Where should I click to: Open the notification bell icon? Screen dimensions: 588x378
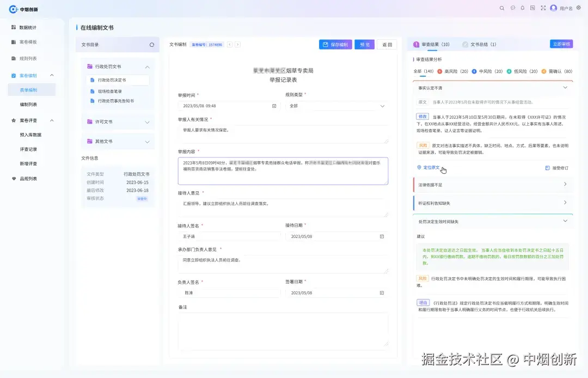click(x=522, y=8)
